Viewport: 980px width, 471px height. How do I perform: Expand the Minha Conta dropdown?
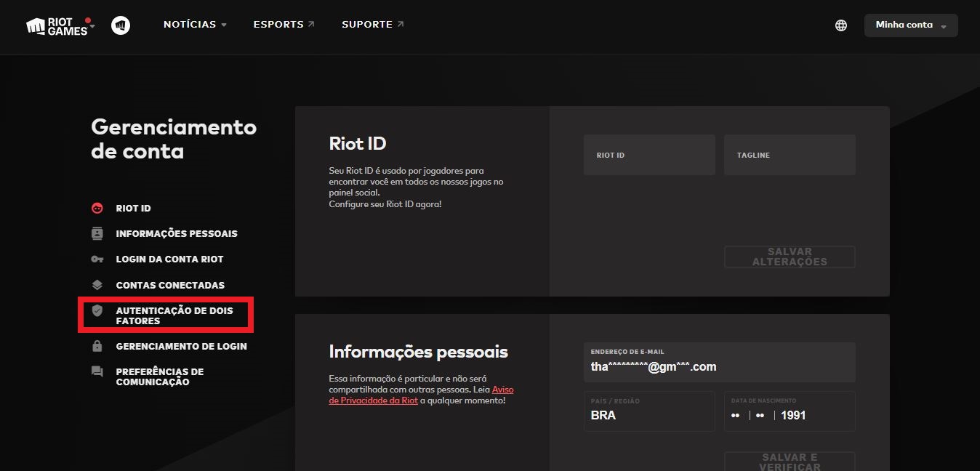(x=910, y=24)
